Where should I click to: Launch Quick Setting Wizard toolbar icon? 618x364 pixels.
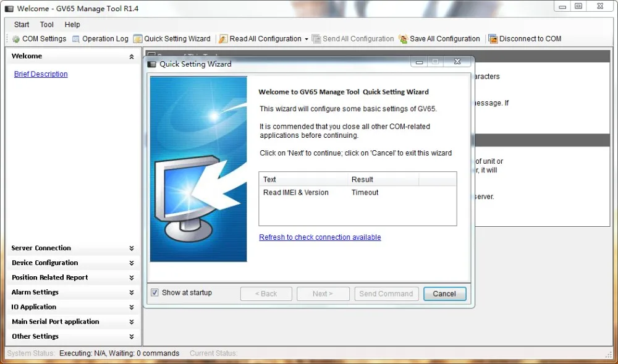[138, 39]
